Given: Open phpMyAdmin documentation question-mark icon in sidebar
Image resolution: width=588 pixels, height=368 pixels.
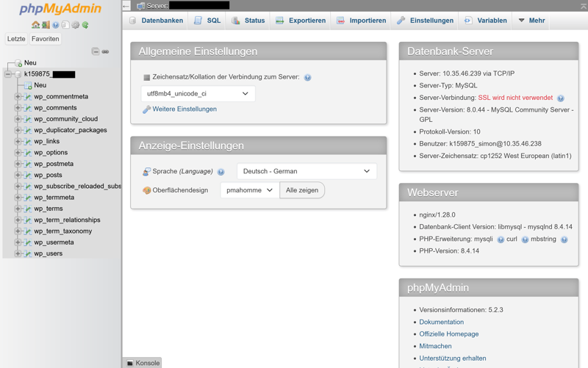Looking at the screenshot, I should click(x=56, y=25).
